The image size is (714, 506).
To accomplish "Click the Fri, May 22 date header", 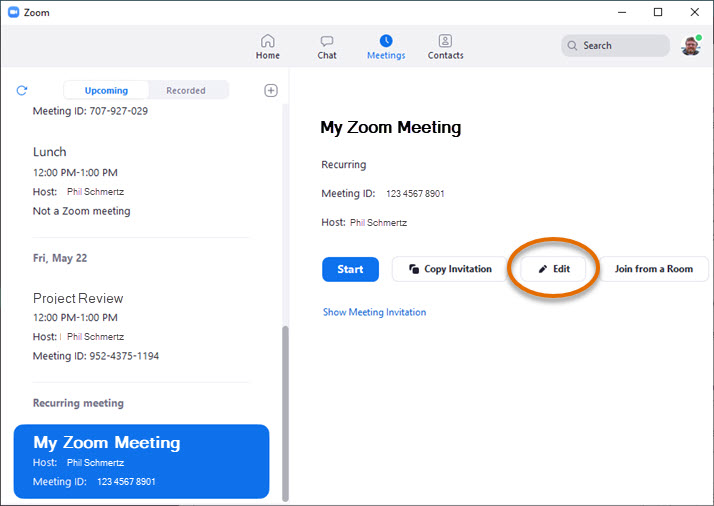I will [60, 258].
